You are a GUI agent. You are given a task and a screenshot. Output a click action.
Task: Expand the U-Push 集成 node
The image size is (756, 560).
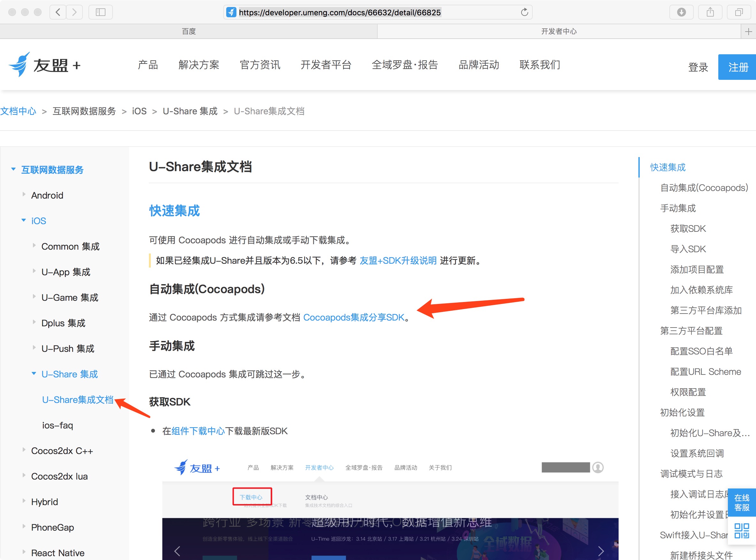click(x=34, y=347)
